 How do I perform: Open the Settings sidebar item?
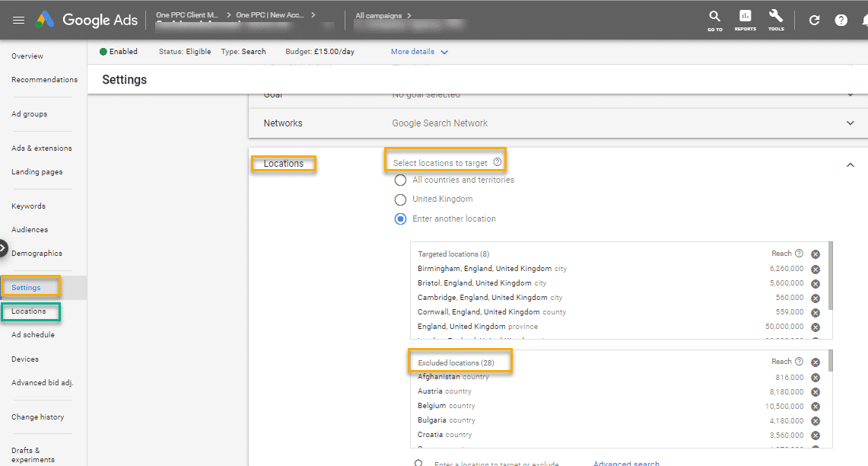[30, 287]
